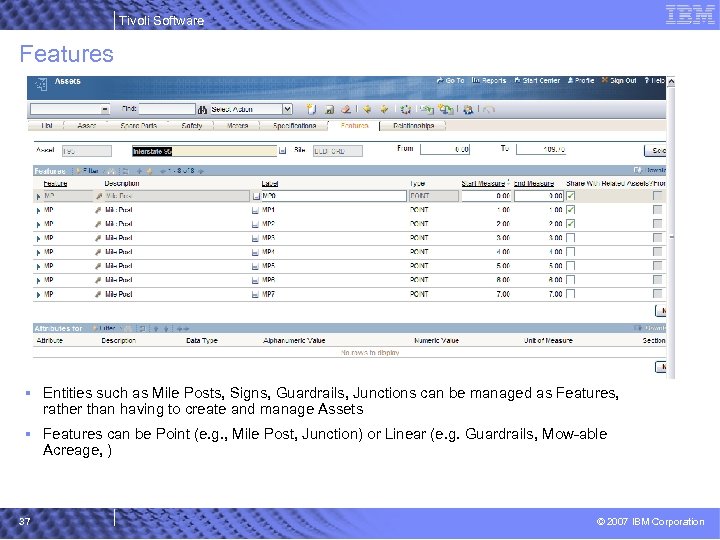Go to next record arrow icon
The height and width of the screenshot is (540, 720).
pos(384,109)
